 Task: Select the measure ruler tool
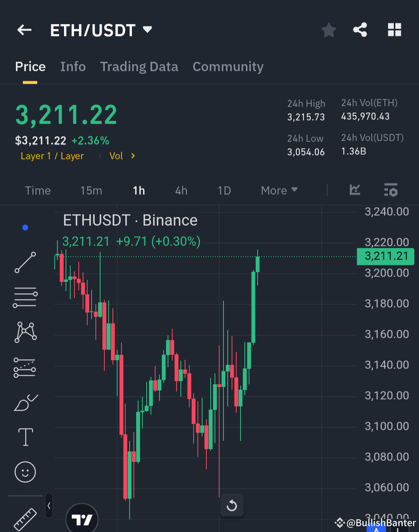coord(25,518)
